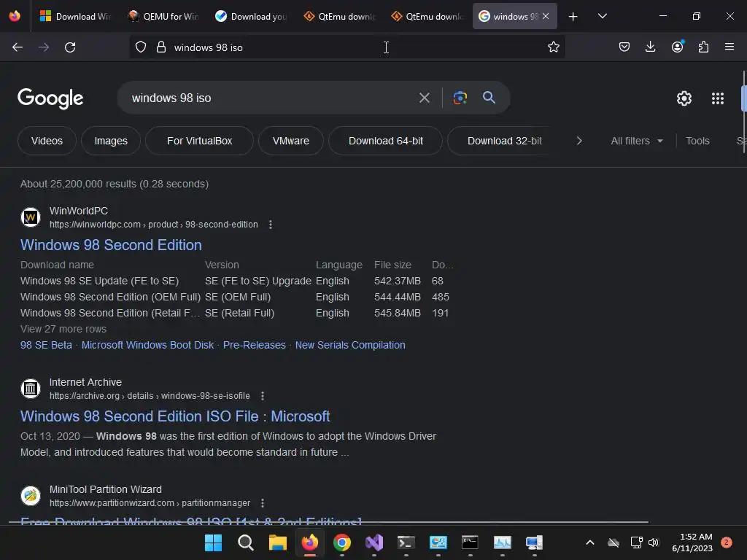Open the clock showing 1:52 AM
This screenshot has height=560, width=747.
tap(692, 542)
